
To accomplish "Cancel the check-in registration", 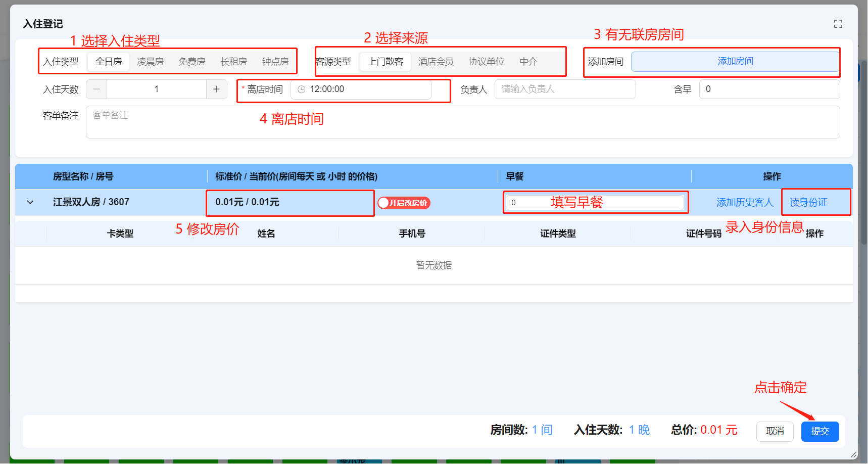I will pyautogui.click(x=775, y=431).
